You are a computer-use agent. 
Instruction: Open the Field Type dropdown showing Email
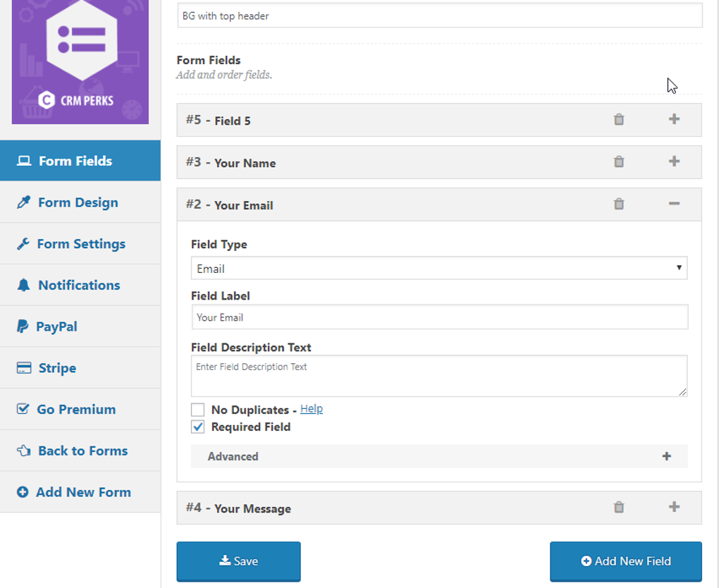(439, 268)
